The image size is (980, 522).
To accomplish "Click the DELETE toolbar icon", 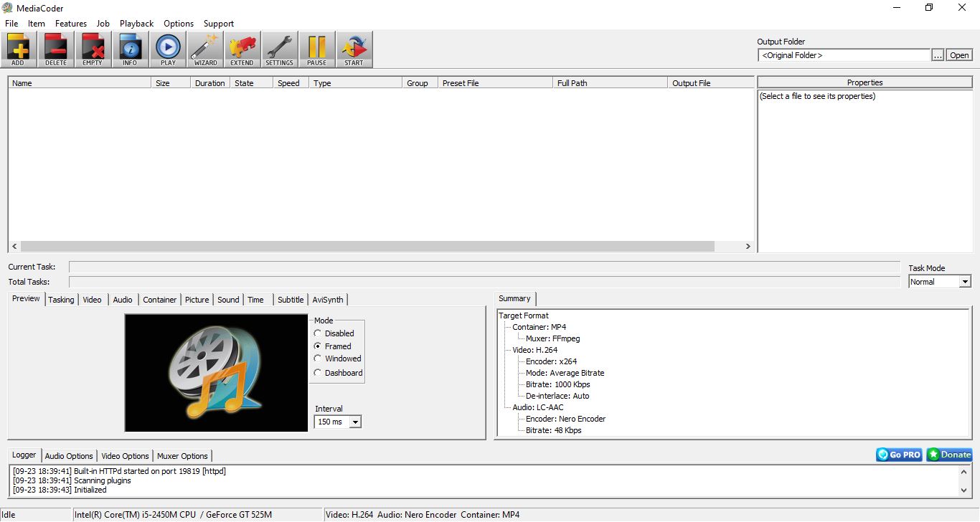I will 56,49.
